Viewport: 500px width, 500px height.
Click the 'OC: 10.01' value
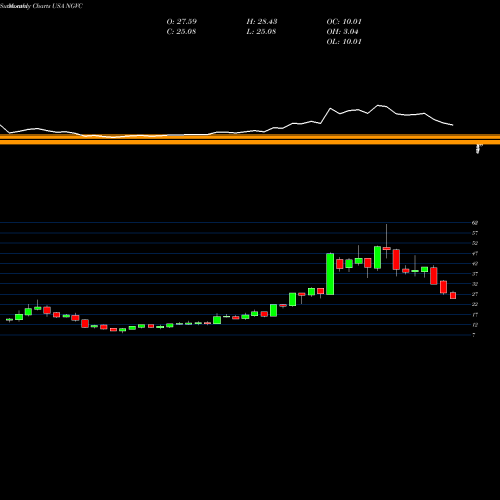(x=344, y=22)
